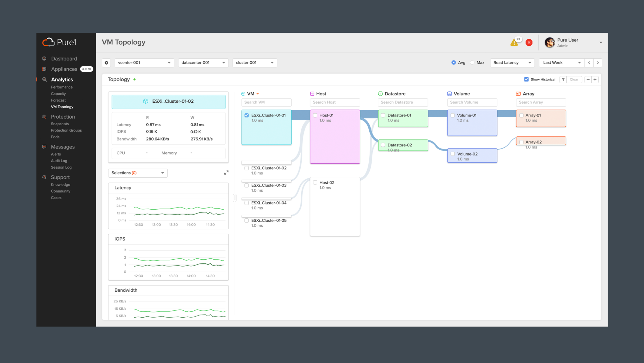Uncheck Show Historical checkbox
Screen dimensions: 644x363
point(526,79)
